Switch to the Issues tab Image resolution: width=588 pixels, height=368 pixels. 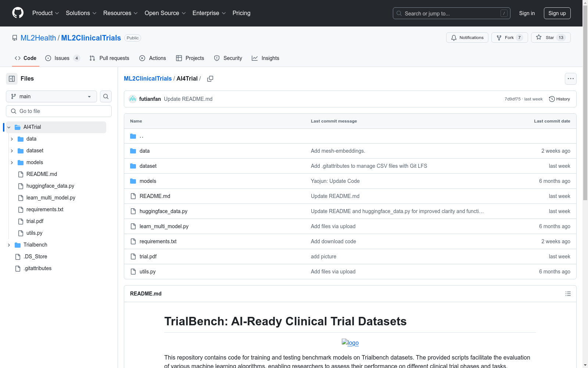click(62, 58)
